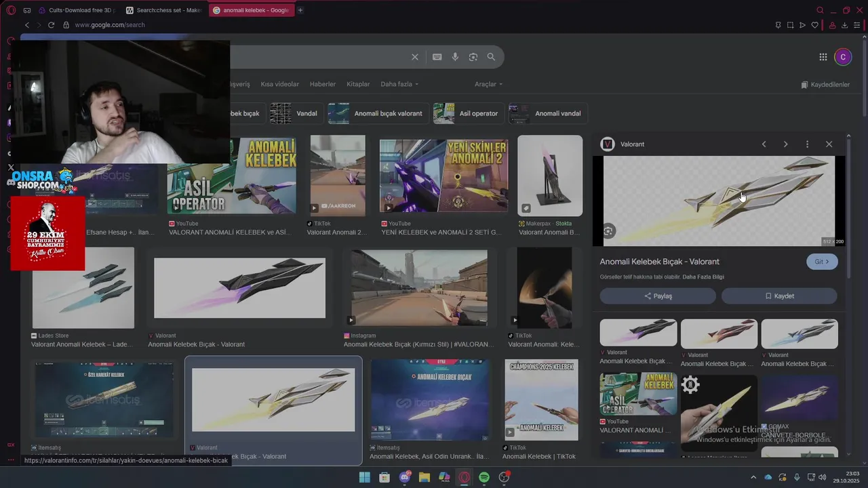This screenshot has height=488, width=868.
Task: Open the Google apps grid
Action: coord(823,57)
